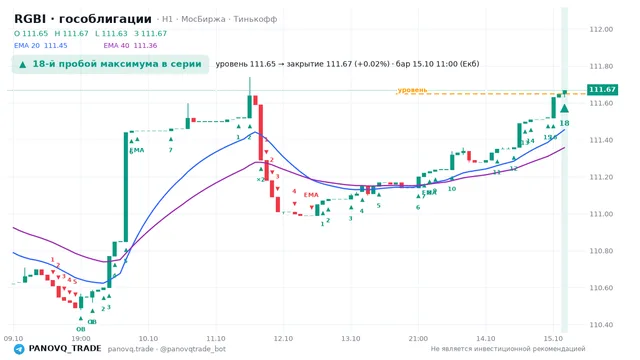The height and width of the screenshot is (360, 640).
Task: Click the 111.40 price axis label
Action: click(x=601, y=140)
